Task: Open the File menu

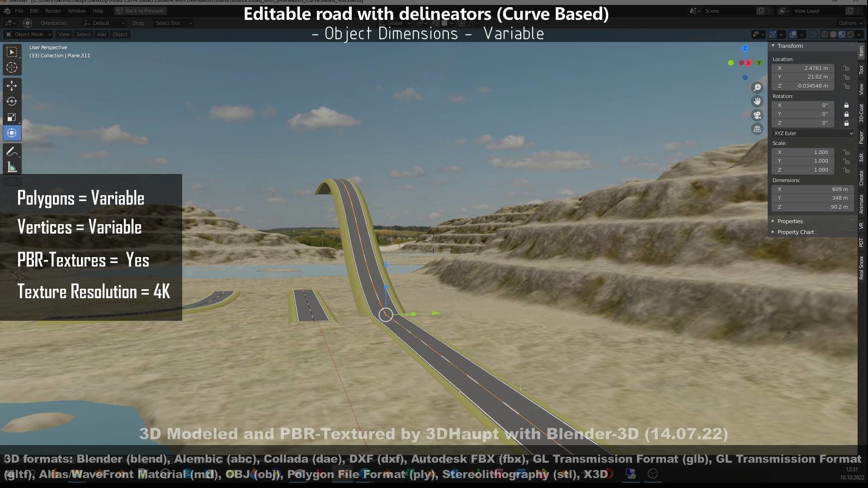Action: (x=19, y=11)
